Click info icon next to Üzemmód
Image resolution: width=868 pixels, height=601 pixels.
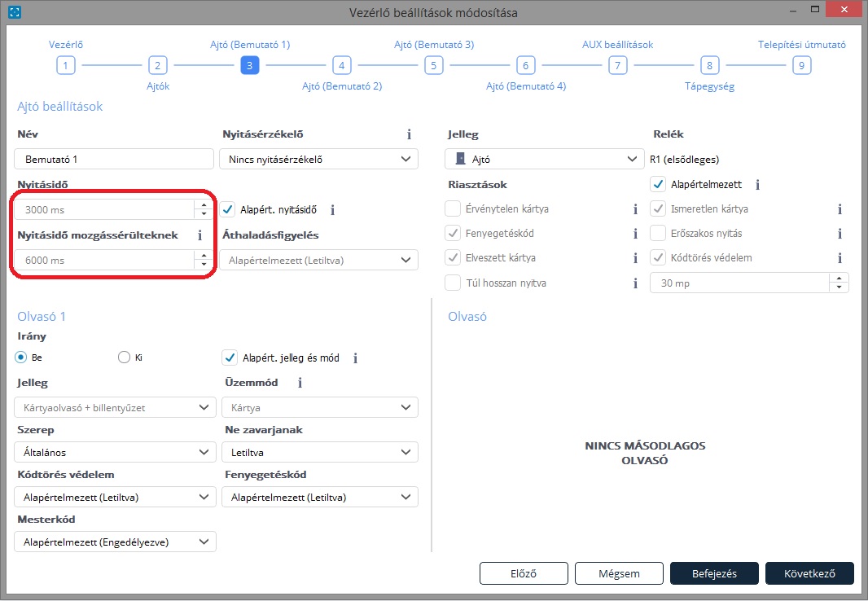[300, 383]
